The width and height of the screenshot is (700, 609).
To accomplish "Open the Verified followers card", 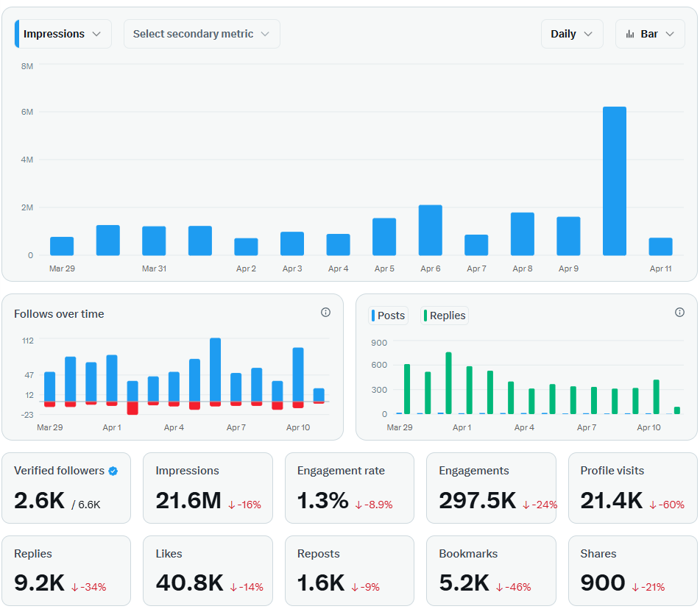I will point(66,488).
